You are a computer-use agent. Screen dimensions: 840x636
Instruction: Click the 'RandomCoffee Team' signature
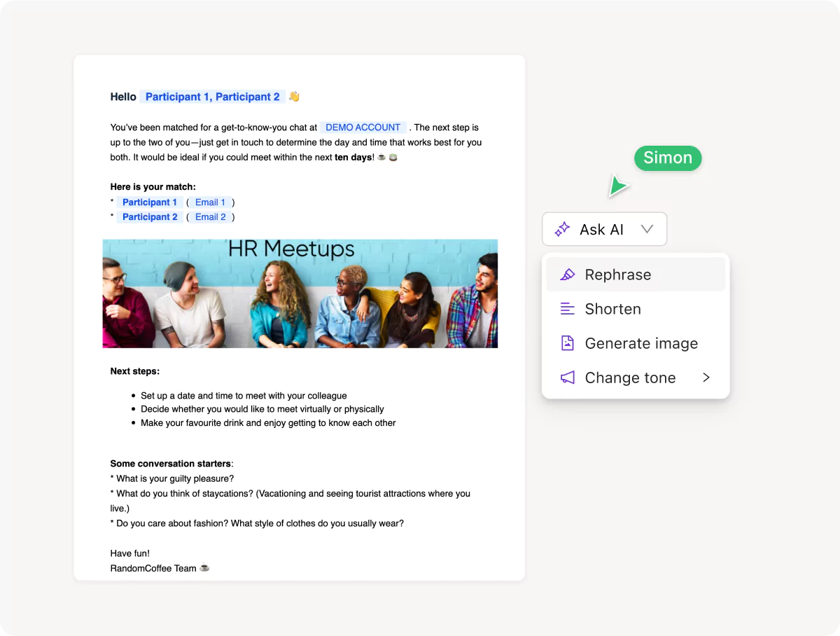(153, 568)
